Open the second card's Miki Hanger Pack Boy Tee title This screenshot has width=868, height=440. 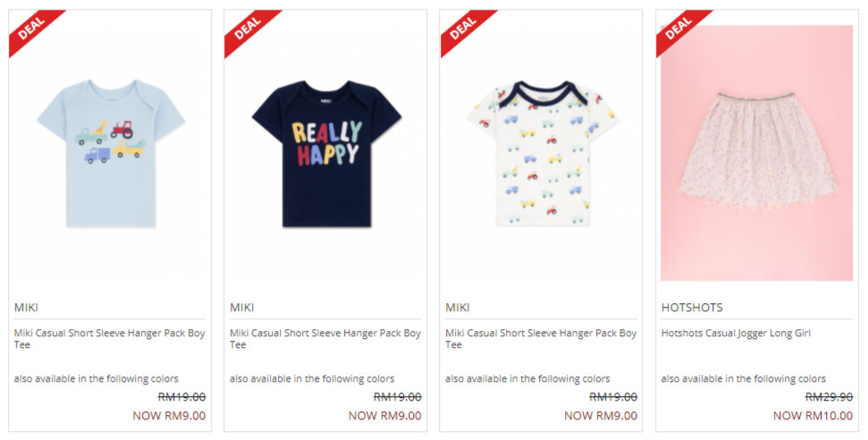click(325, 339)
